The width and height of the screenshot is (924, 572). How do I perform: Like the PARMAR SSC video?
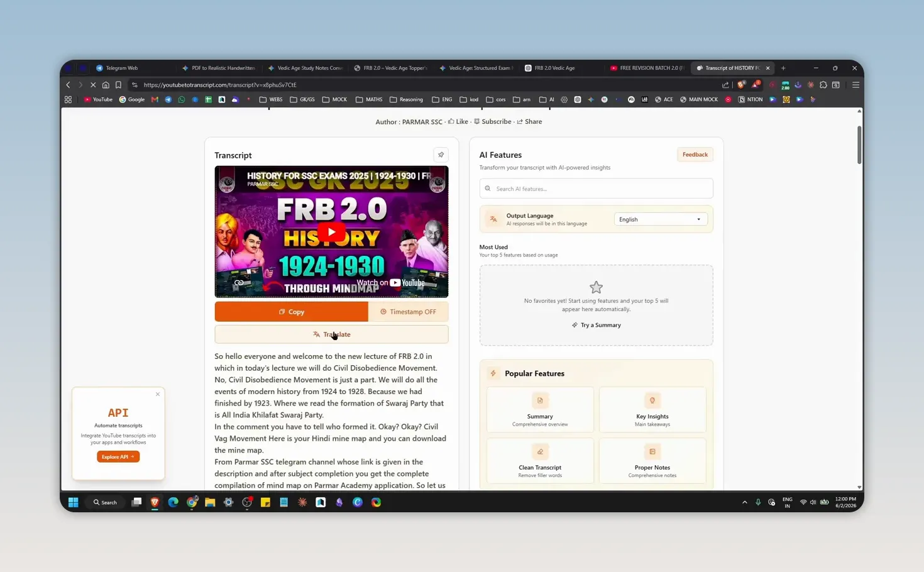click(x=458, y=122)
